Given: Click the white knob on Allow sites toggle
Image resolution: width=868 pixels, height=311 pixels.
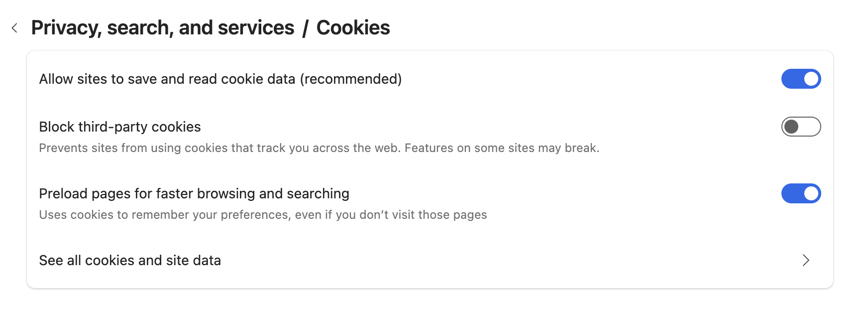Looking at the screenshot, I should click(x=811, y=79).
